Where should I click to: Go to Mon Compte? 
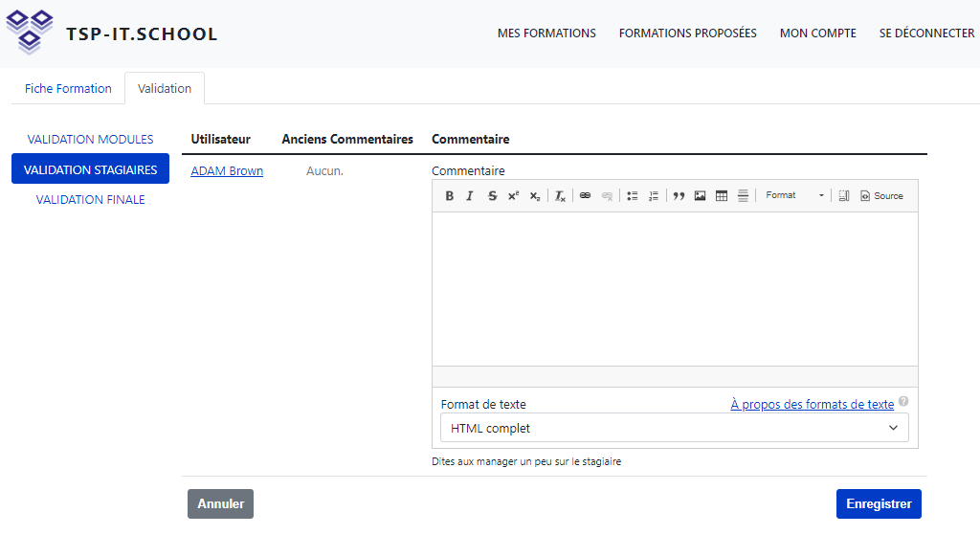coord(818,33)
